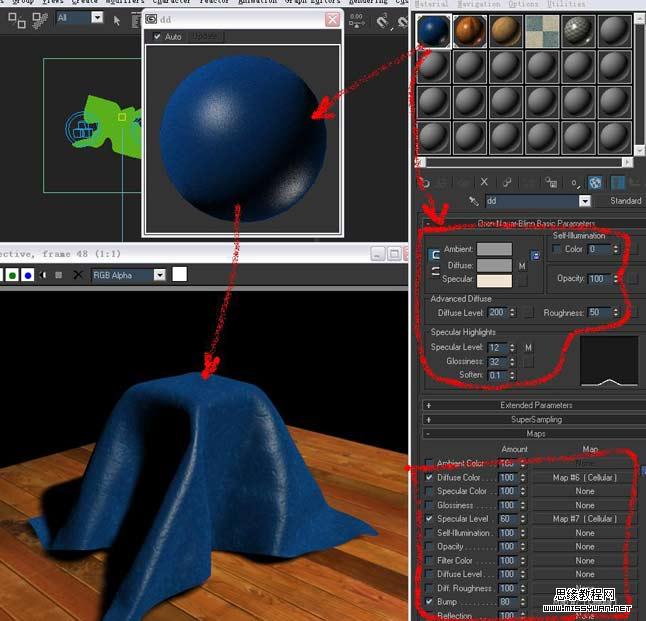
Task: Select the dark wood material sample slot
Action: [469, 31]
